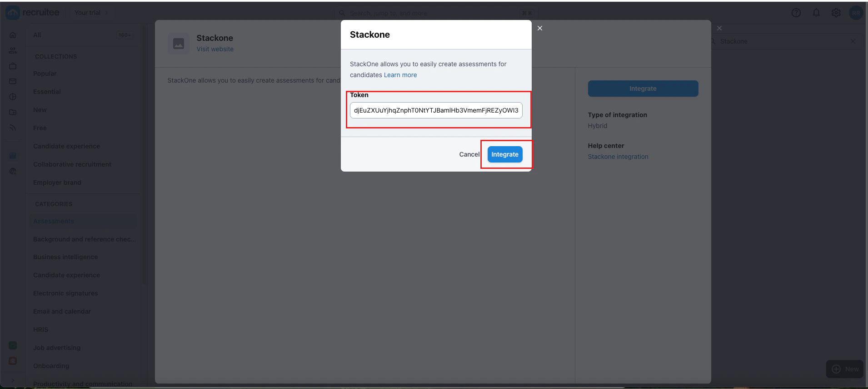This screenshot has width=868, height=389.
Task: Select Candidate experience under Categories
Action: (66, 275)
